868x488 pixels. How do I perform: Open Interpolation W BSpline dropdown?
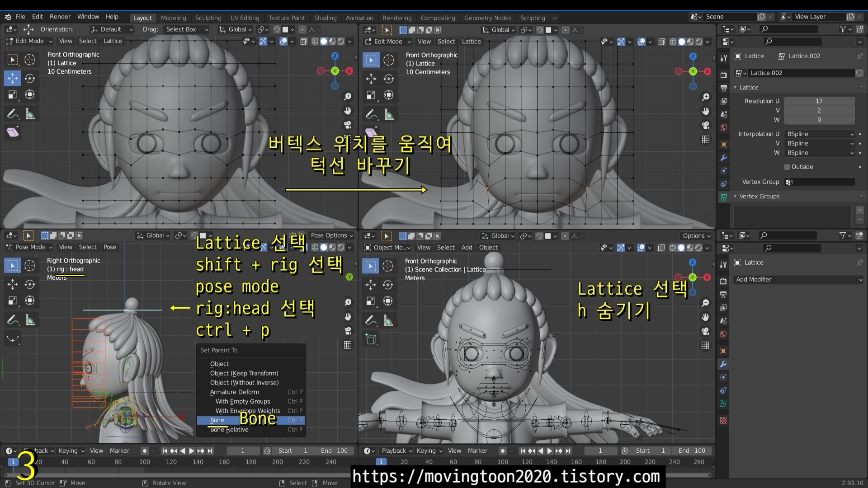[820, 153]
